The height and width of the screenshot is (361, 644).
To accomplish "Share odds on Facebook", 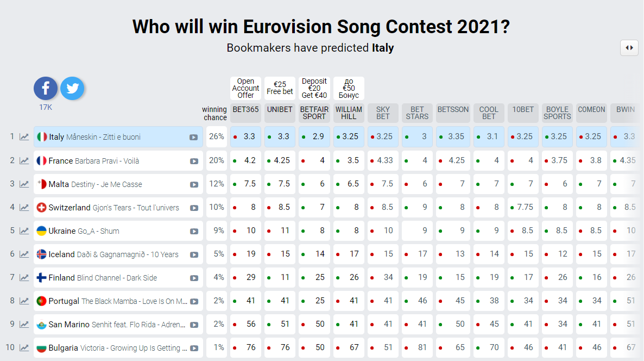I will 46,88.
